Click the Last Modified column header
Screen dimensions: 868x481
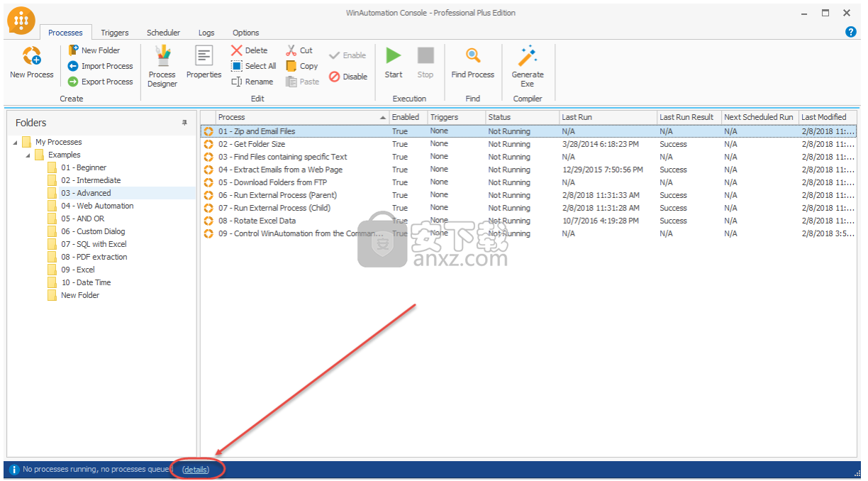click(828, 117)
